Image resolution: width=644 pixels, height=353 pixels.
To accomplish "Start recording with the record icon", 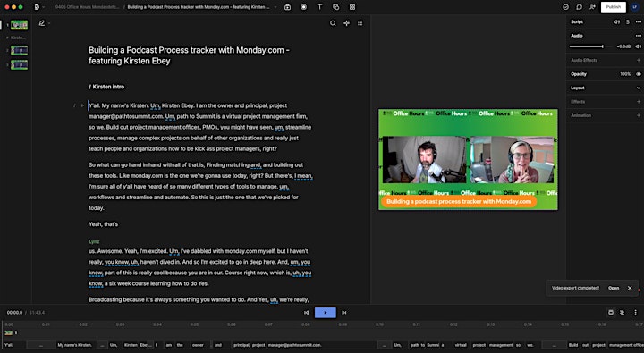I will [x=303, y=7].
